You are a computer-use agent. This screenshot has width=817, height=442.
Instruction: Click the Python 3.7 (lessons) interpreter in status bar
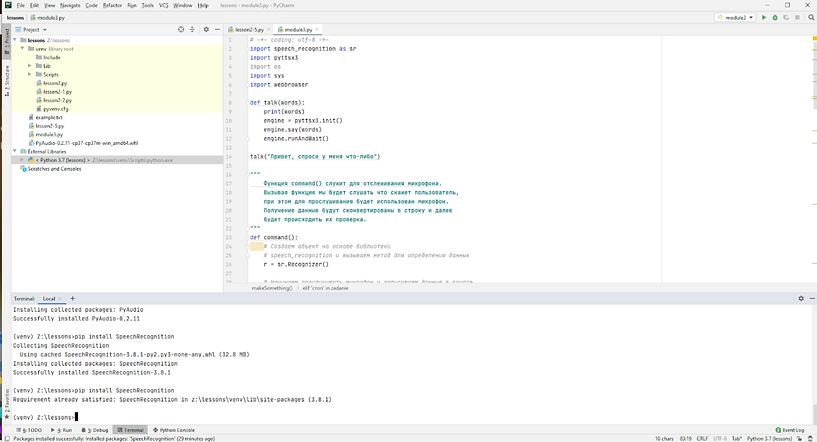coord(769,439)
